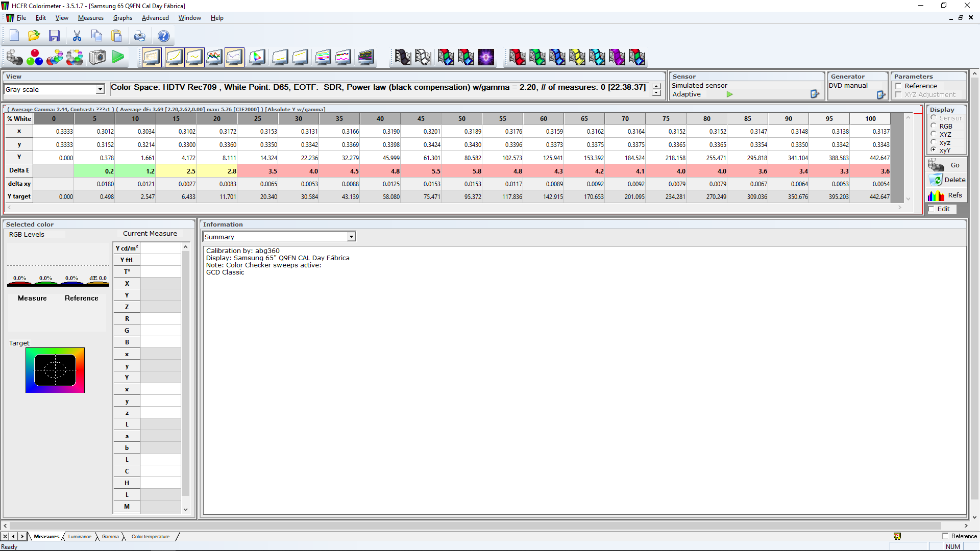Click the tab strip close X button
This screenshot has height=551, width=980.
tap(5, 537)
